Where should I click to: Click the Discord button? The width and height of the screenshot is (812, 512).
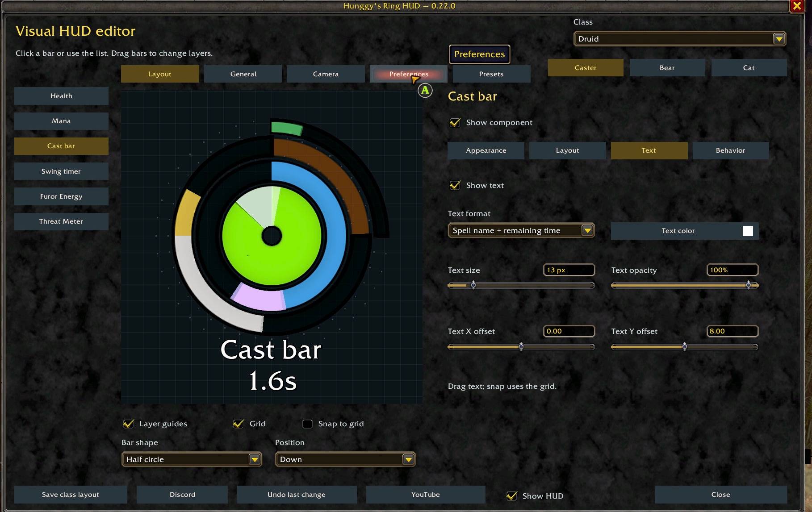(182, 495)
